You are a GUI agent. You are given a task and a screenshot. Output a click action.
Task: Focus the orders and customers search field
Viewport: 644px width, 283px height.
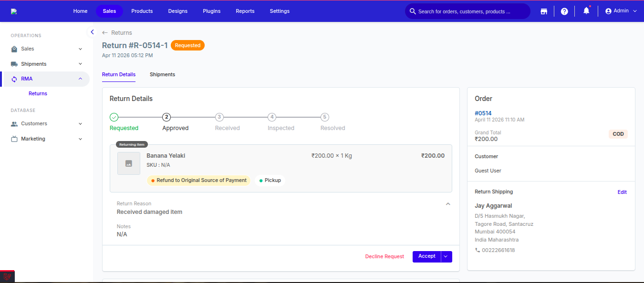pos(467,11)
